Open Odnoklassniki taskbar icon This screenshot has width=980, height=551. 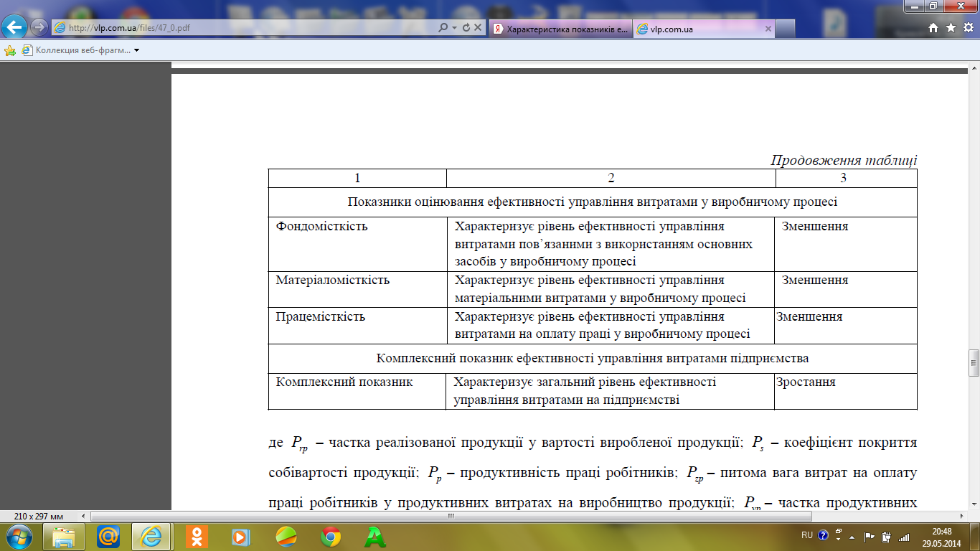coord(197,536)
